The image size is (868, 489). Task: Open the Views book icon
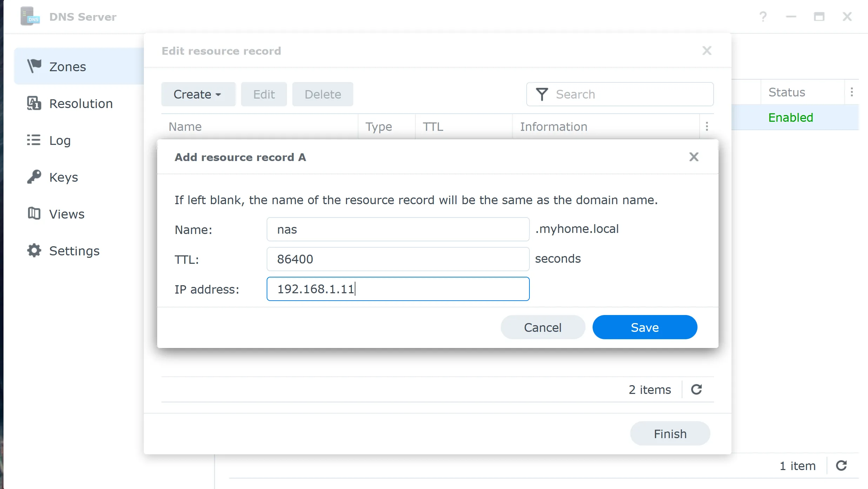(x=34, y=214)
